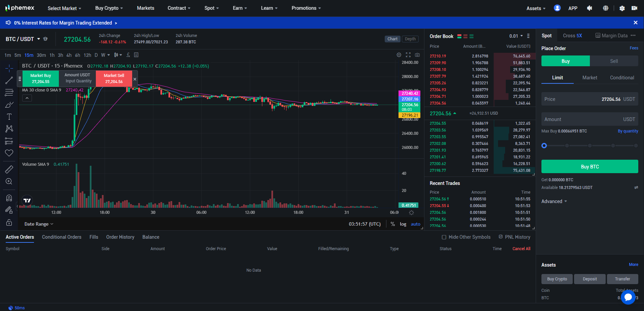Toggle magnet mode for drawings
The height and width of the screenshot is (311, 644).
pos(9,198)
